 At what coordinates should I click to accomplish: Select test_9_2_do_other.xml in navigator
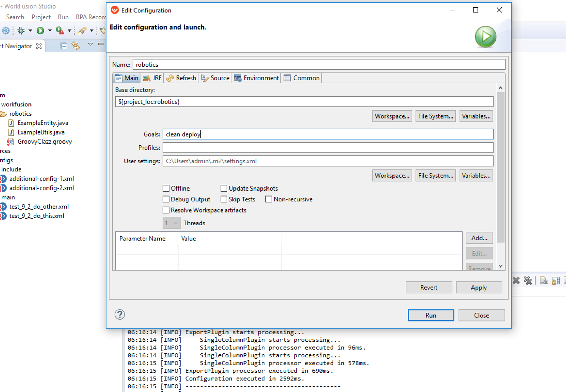[x=39, y=207]
